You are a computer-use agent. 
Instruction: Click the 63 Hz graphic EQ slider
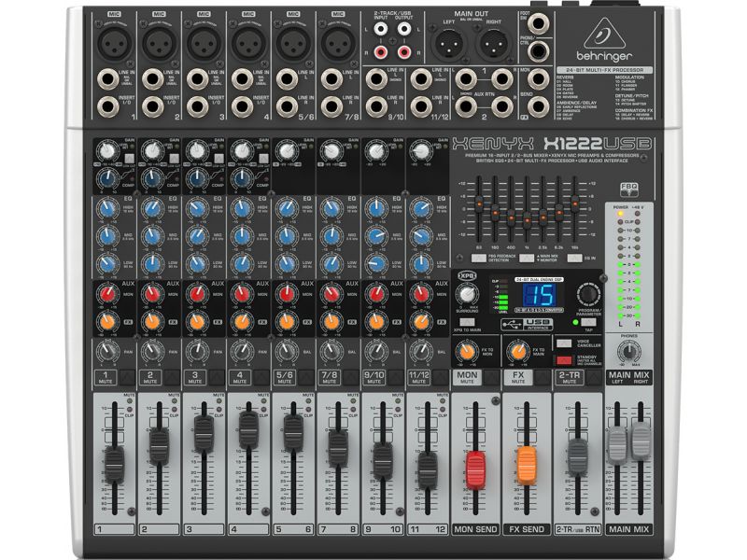click(x=479, y=203)
